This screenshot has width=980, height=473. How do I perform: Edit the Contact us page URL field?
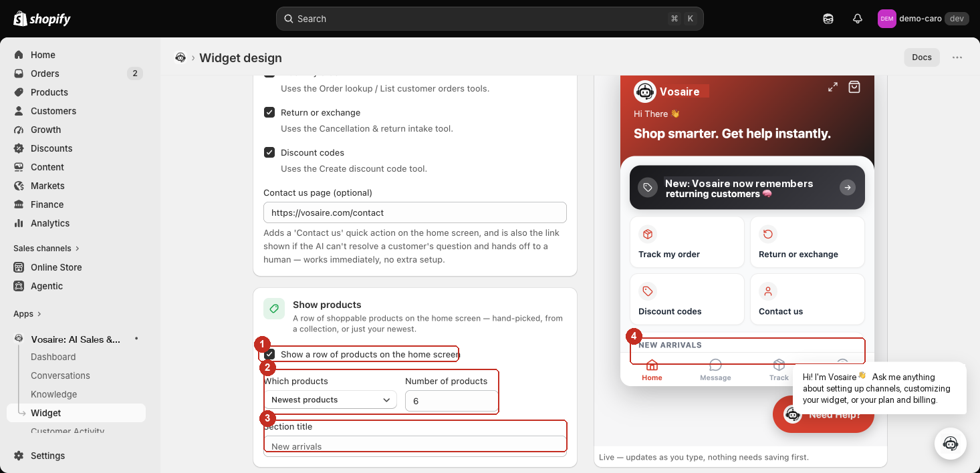coord(415,212)
